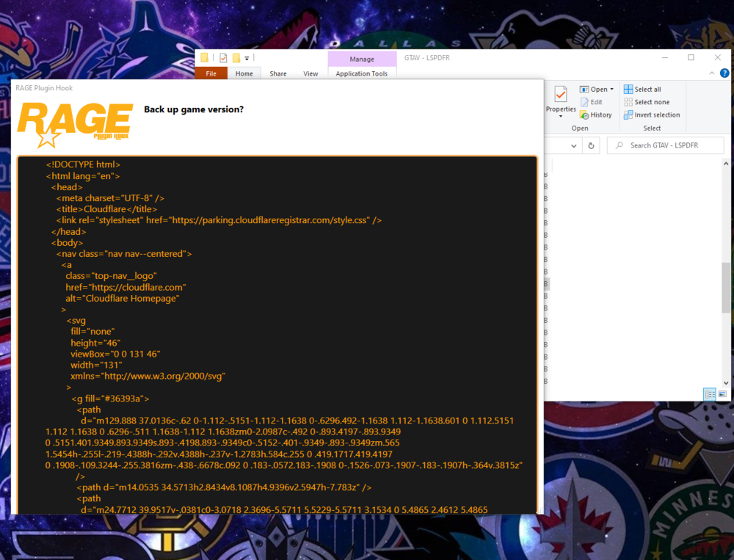Open file History from the ribbon
The width and height of the screenshot is (734, 560).
click(x=596, y=114)
